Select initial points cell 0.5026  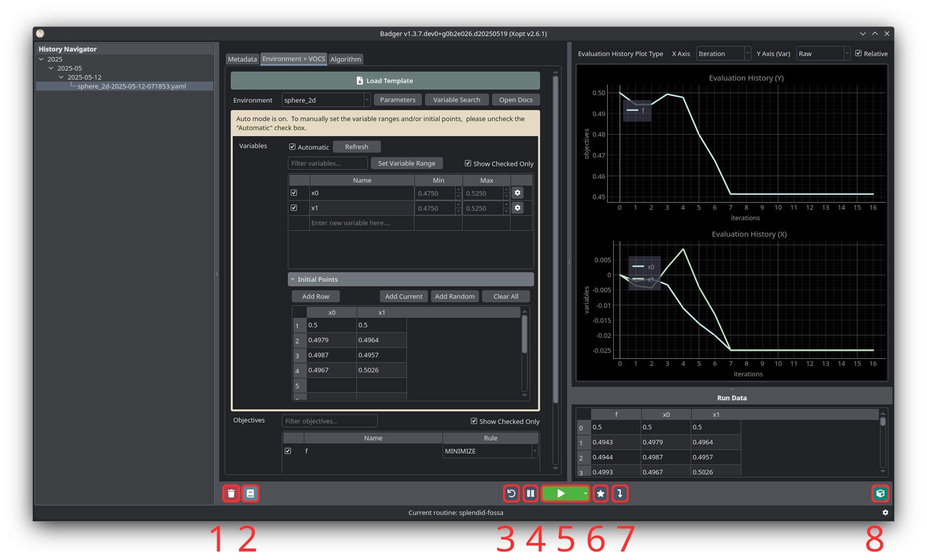tap(381, 370)
